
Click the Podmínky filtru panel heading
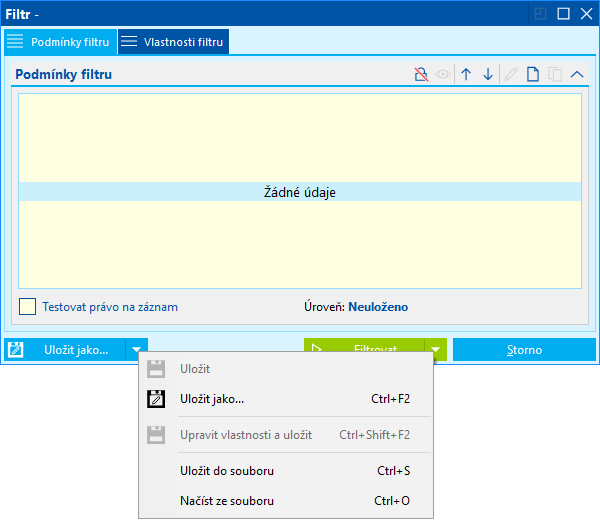(x=64, y=74)
